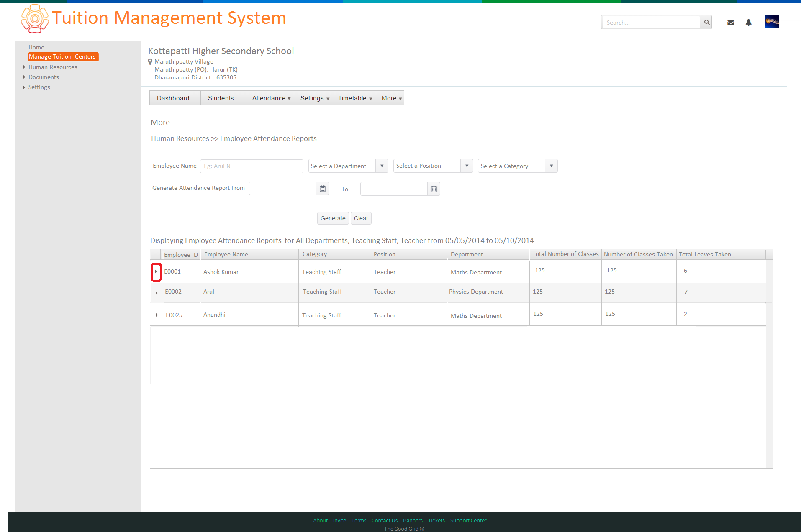Viewport: 801px width, 532px height.
Task: Open the mail envelope icon
Action: [731, 23]
